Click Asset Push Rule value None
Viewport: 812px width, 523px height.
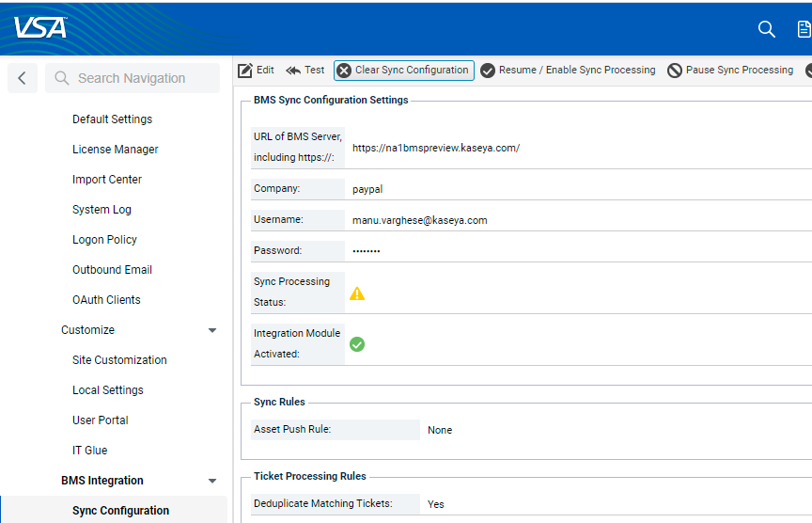[x=440, y=430]
